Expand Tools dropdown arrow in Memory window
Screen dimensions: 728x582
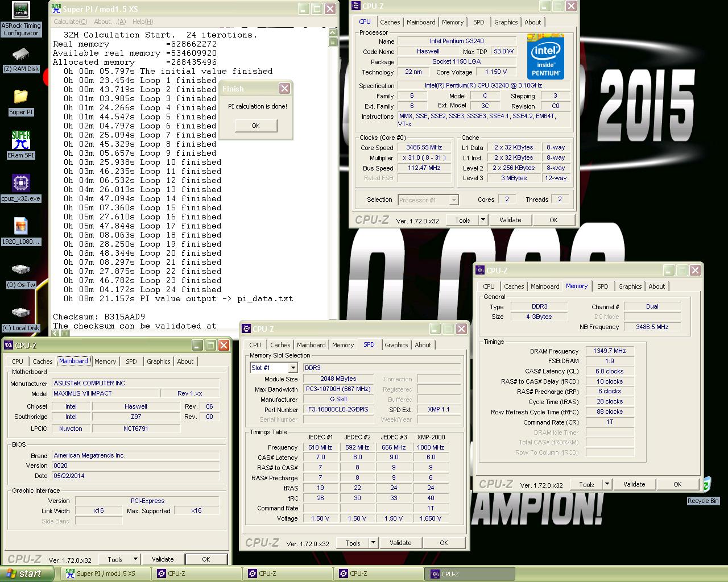[607, 484]
